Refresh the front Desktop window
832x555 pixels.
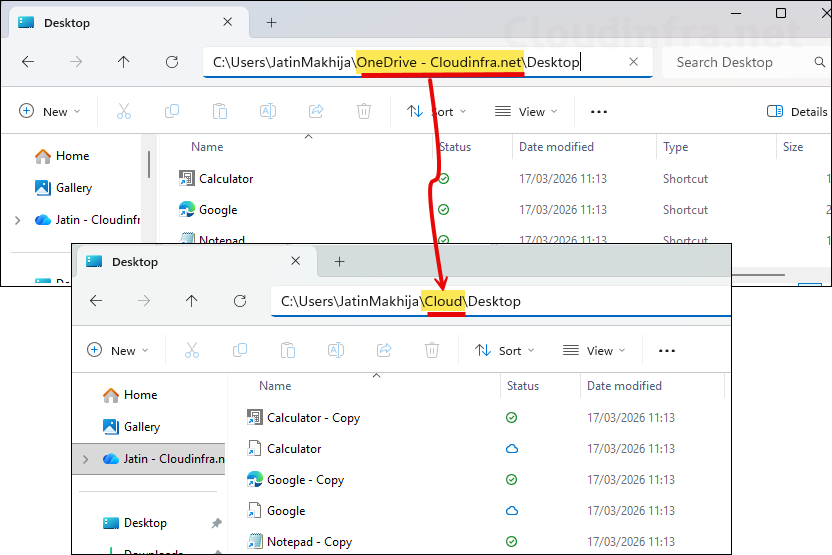tap(240, 301)
